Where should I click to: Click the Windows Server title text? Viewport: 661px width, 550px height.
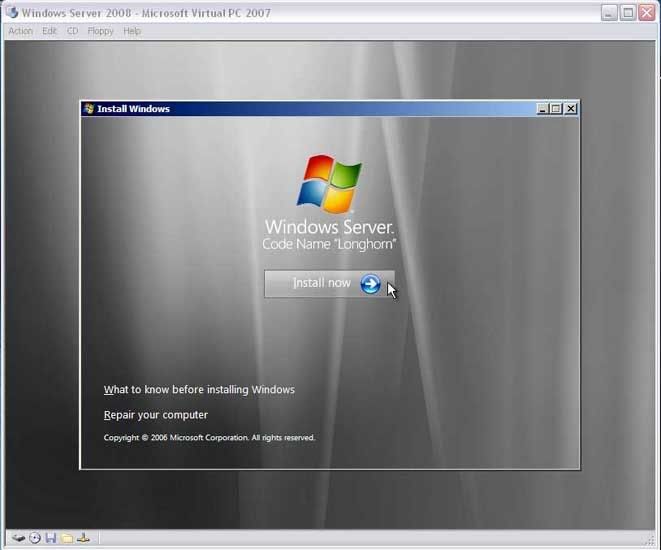pos(329,227)
